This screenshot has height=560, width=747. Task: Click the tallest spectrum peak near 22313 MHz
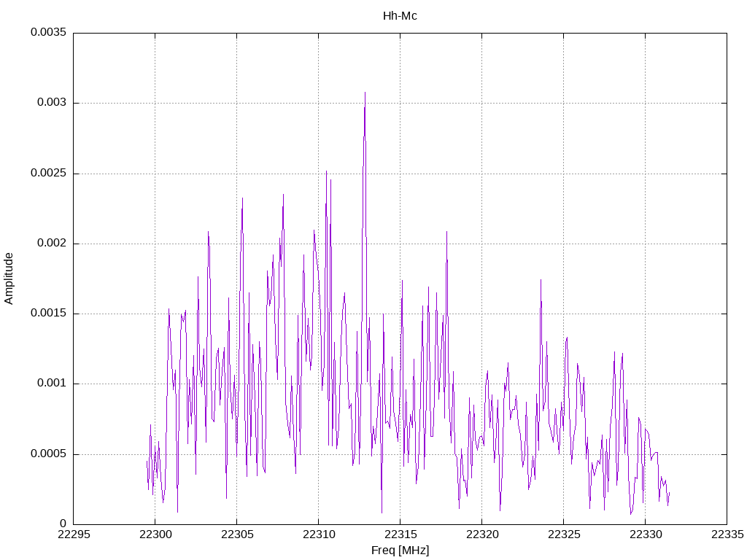(x=365, y=93)
